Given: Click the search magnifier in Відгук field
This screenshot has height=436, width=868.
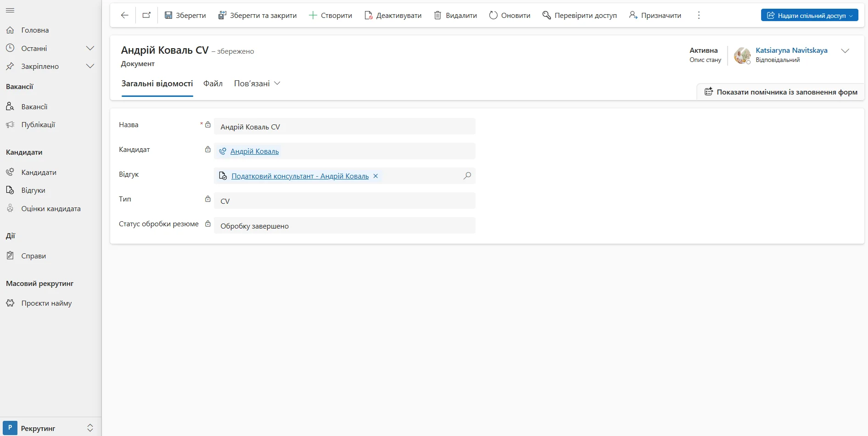Looking at the screenshot, I should (467, 176).
